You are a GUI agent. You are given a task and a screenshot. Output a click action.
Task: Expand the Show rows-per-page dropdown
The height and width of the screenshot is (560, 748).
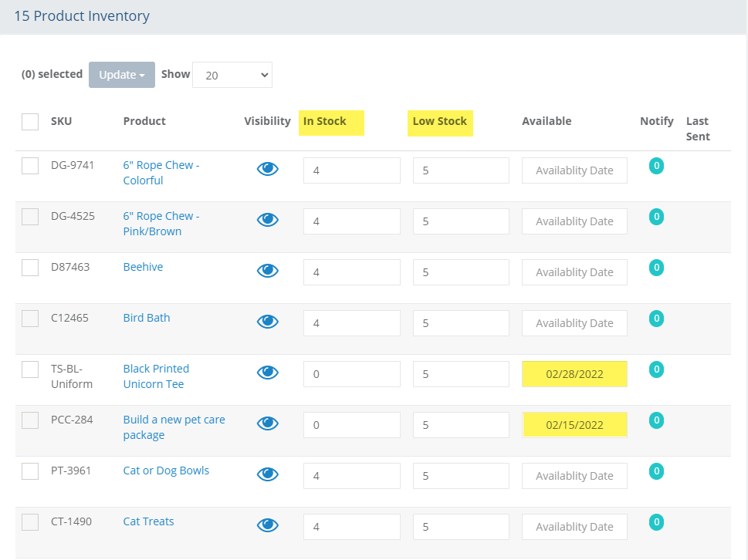click(232, 75)
